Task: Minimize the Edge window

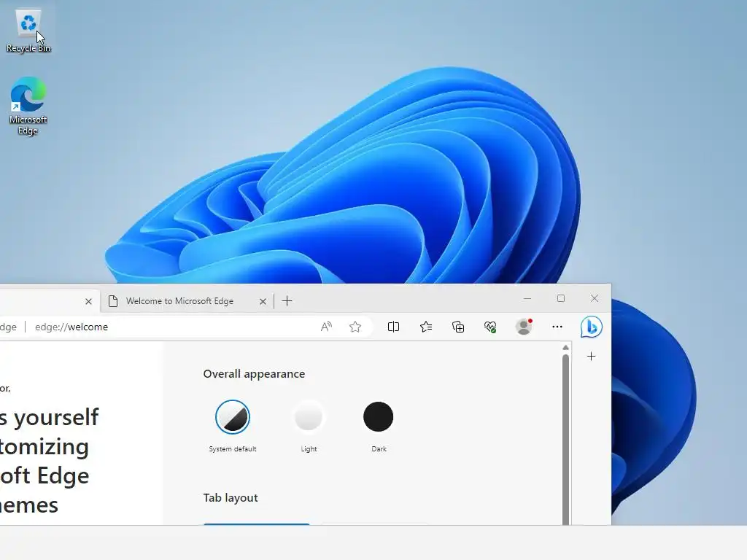Action: tap(527, 298)
